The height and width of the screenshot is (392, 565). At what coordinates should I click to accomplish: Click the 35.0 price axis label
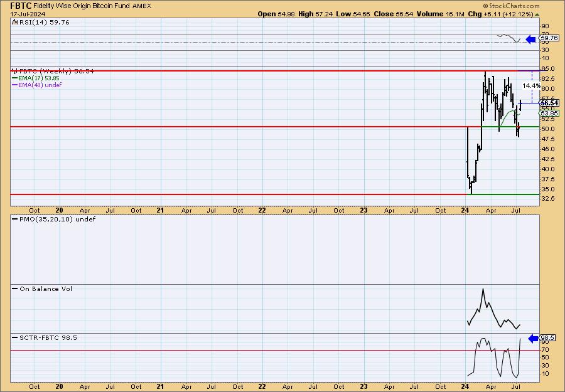[x=547, y=189]
